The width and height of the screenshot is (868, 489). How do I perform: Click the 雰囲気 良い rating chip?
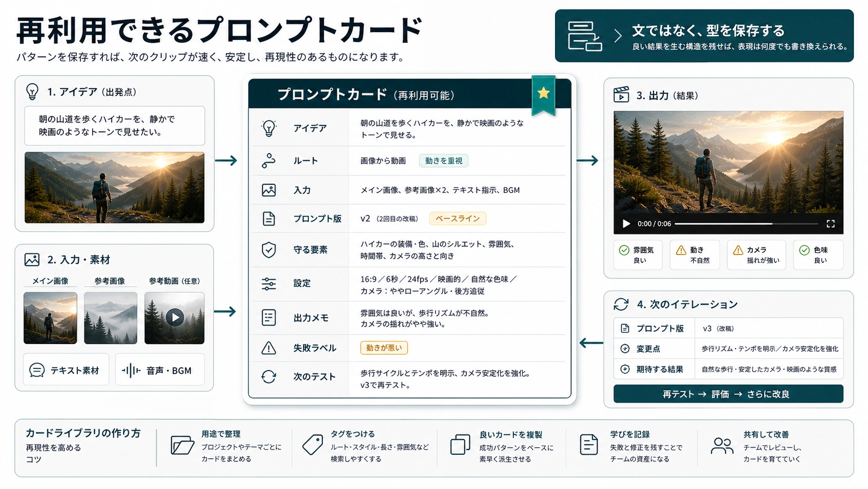(x=638, y=255)
